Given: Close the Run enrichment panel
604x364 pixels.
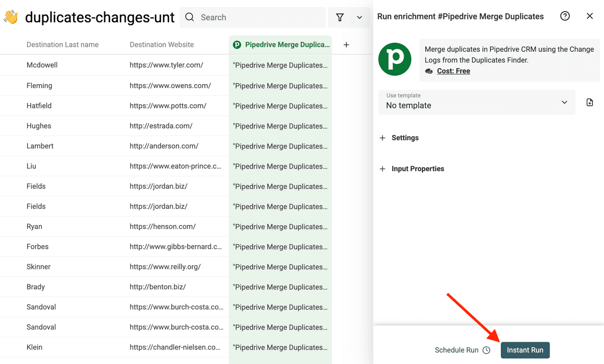Looking at the screenshot, I should tap(590, 16).
